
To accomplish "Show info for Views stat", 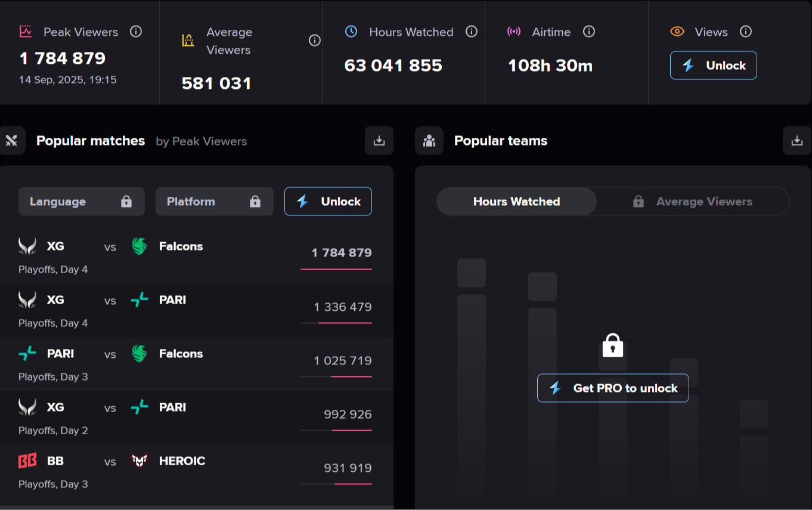I will (x=746, y=32).
